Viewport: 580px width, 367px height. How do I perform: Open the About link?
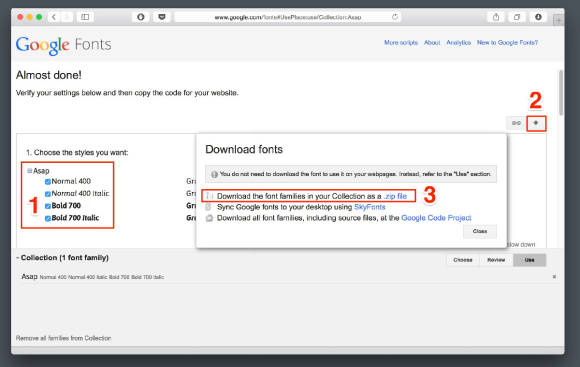pyautogui.click(x=432, y=43)
